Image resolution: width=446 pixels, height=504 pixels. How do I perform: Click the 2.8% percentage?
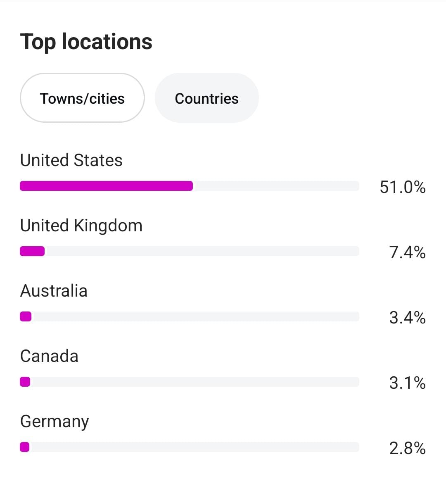[407, 448]
